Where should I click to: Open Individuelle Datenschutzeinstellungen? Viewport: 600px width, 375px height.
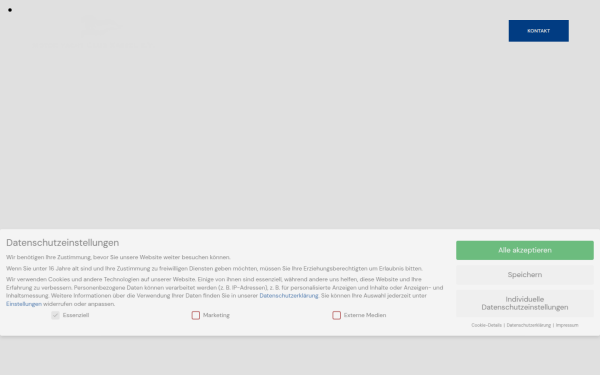525,303
